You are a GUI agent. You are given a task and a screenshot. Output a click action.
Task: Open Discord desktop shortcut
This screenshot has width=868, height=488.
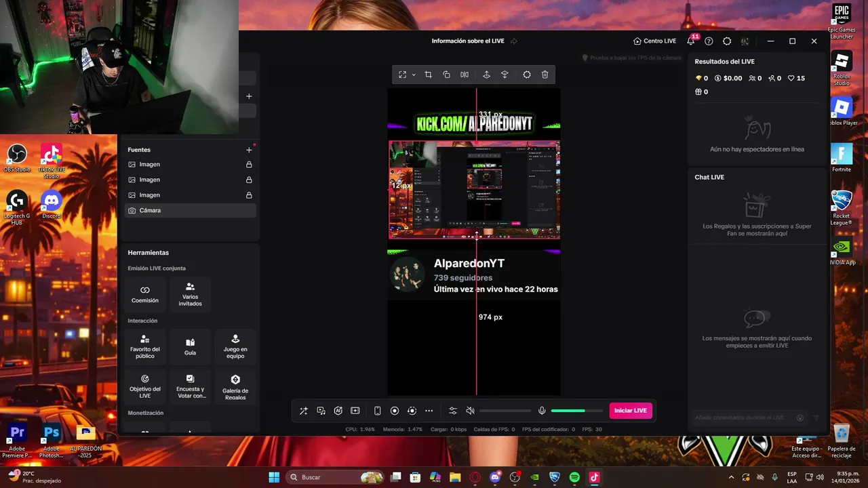pyautogui.click(x=52, y=204)
